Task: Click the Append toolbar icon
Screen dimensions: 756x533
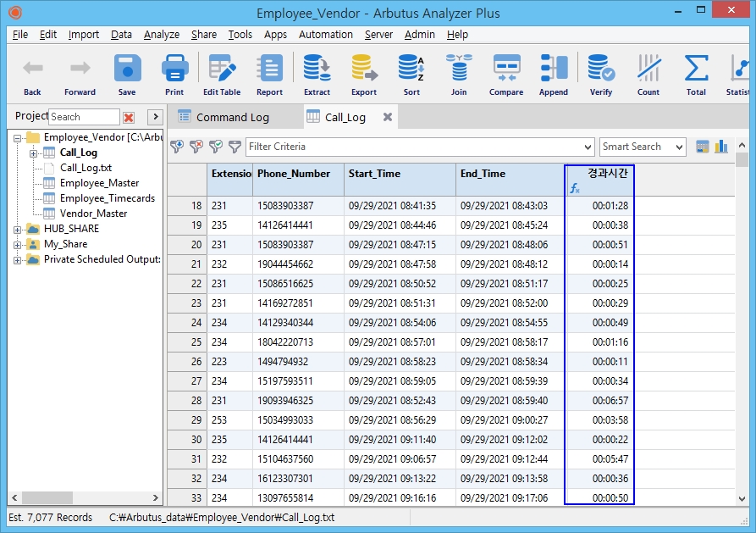Action: click(554, 75)
